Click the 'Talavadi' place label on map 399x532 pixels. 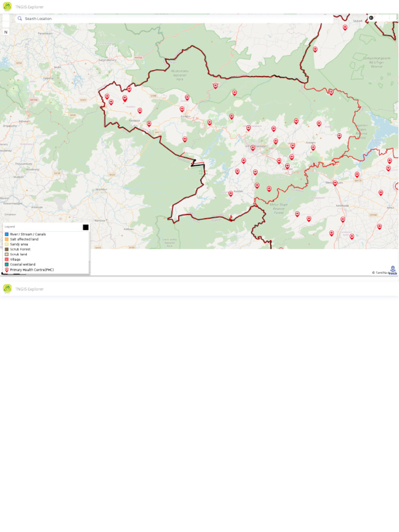click(357, 21)
